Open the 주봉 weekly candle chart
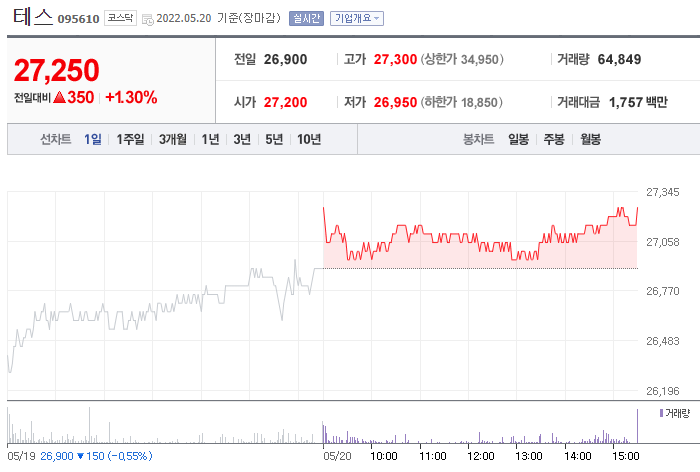700x472 pixels. pyautogui.click(x=554, y=139)
